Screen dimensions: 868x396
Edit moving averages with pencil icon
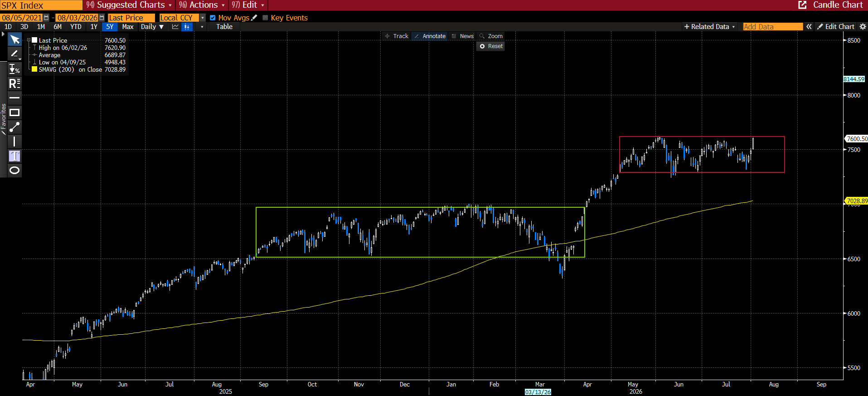coord(254,18)
